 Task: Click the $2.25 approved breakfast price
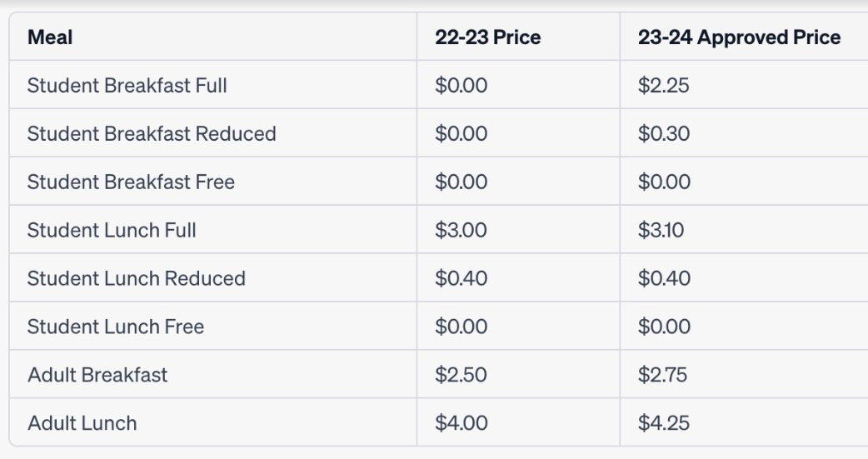(663, 85)
